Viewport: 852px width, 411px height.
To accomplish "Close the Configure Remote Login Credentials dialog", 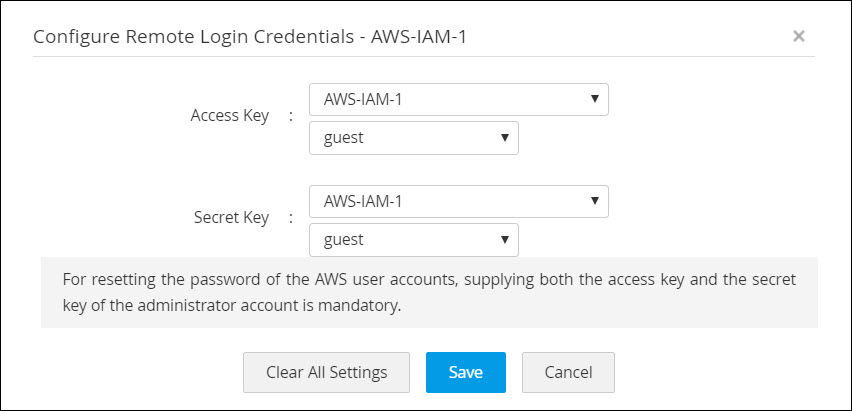I will 798,36.
